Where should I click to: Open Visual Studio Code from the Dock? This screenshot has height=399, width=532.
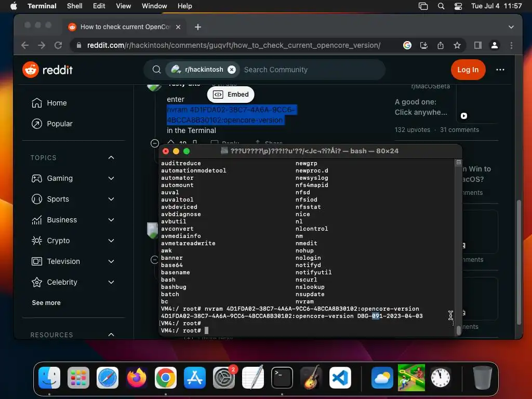tap(340, 377)
